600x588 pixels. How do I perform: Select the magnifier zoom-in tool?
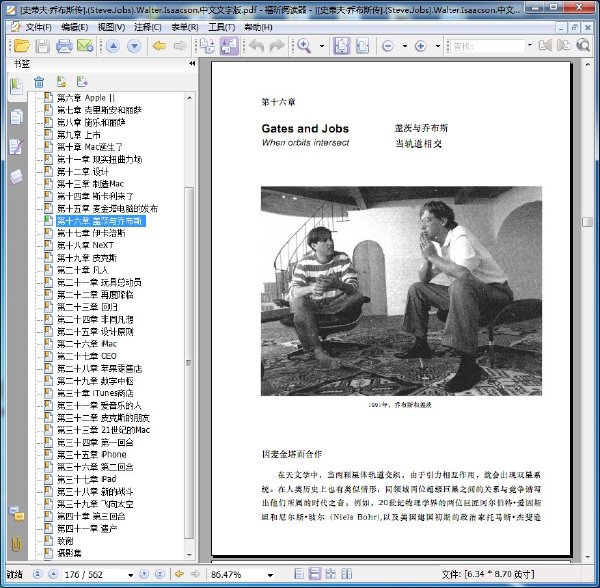tap(304, 46)
